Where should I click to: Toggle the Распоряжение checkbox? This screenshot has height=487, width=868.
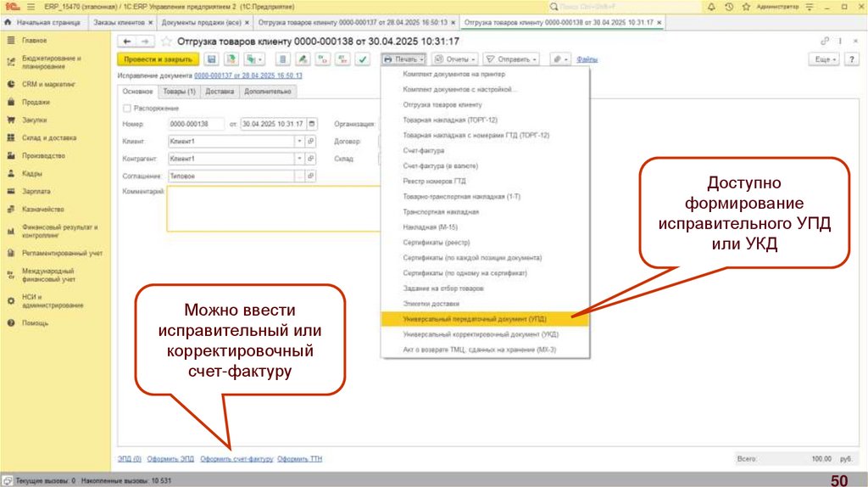point(127,108)
